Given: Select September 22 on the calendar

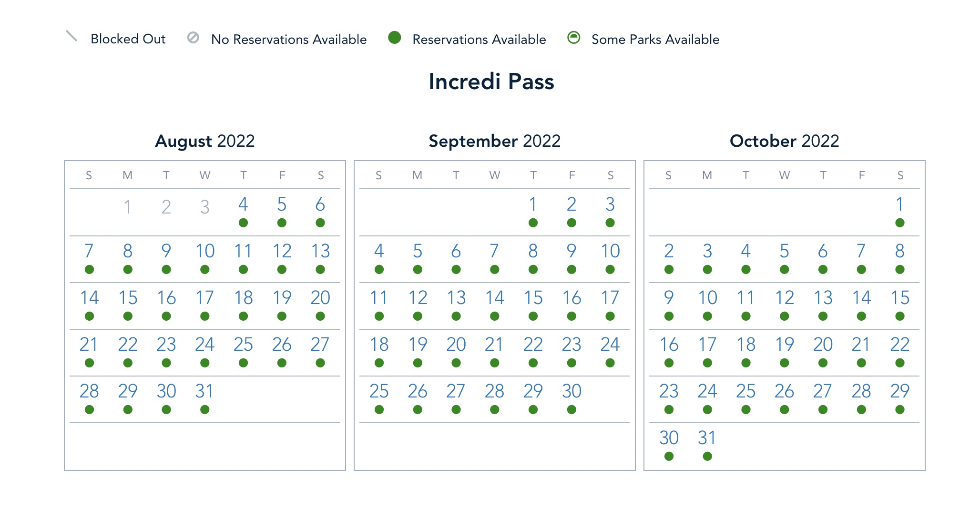Looking at the screenshot, I should (533, 345).
